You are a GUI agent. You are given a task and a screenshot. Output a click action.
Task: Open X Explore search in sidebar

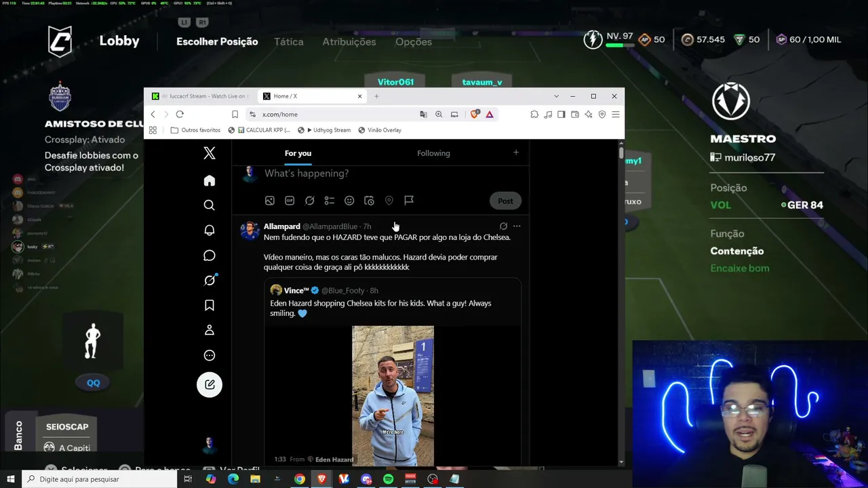[210, 205]
